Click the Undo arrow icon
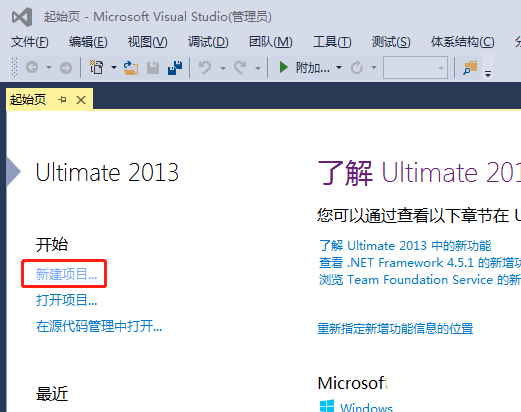 point(205,68)
